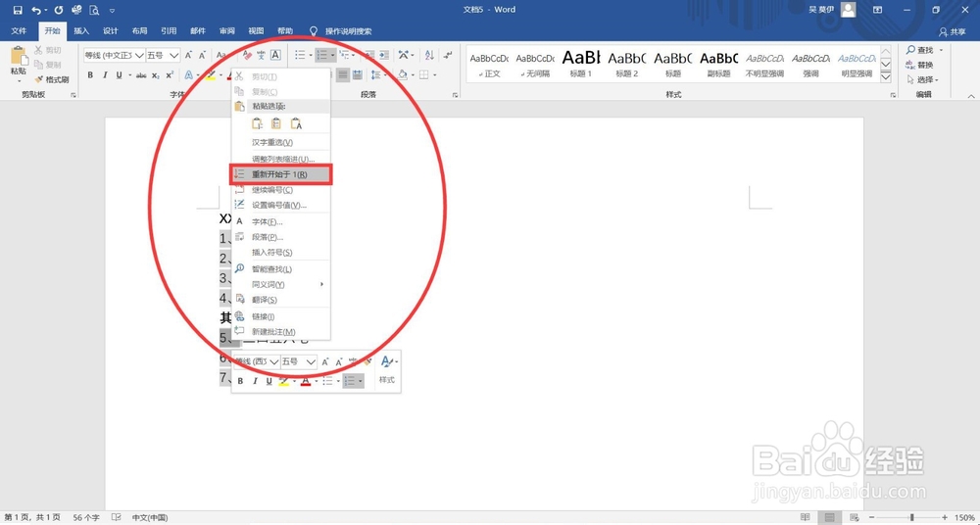
Task: Apply strikethrough (abc) in the ribbon
Action: click(141, 75)
